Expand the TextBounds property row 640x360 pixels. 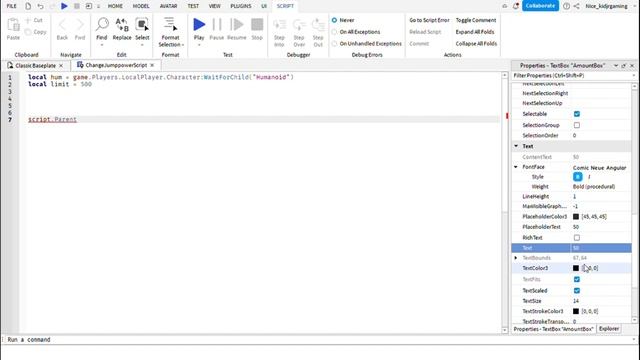click(x=516, y=258)
